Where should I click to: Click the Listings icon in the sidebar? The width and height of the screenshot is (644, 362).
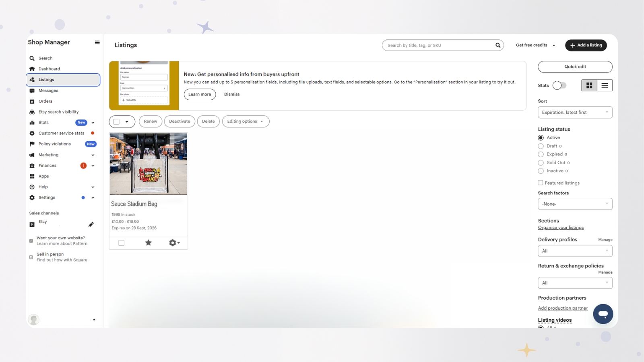click(x=32, y=80)
